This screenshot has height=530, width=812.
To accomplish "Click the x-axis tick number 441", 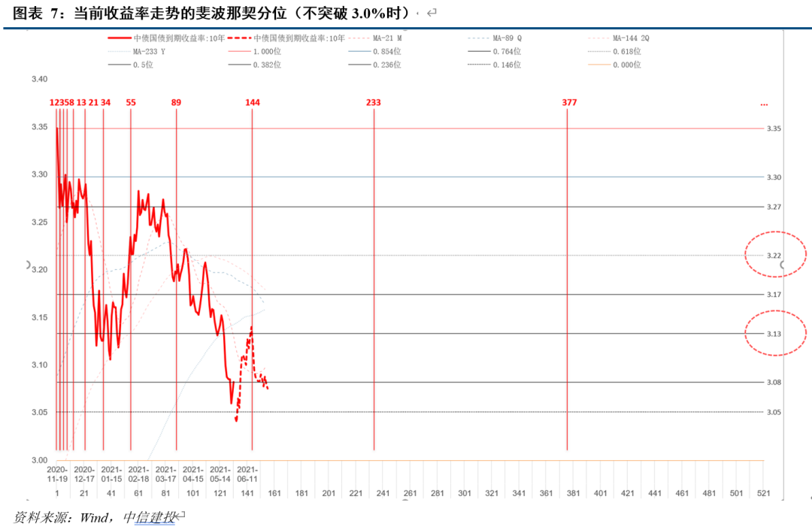I will point(655,493).
